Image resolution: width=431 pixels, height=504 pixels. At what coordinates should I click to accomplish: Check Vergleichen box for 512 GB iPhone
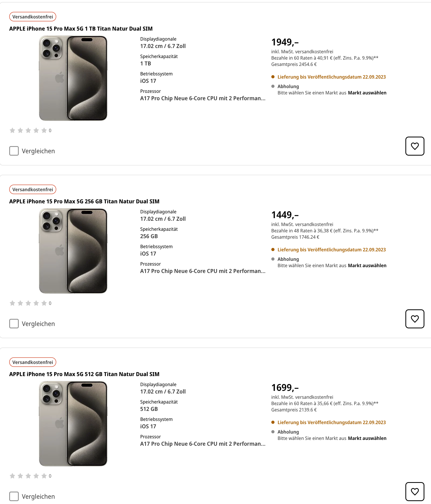coord(14,496)
